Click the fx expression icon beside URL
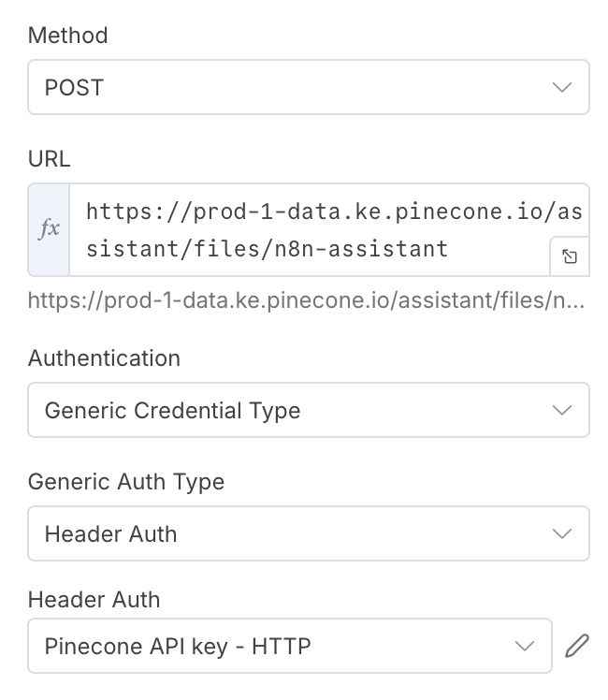608x700 pixels. pyautogui.click(x=49, y=229)
